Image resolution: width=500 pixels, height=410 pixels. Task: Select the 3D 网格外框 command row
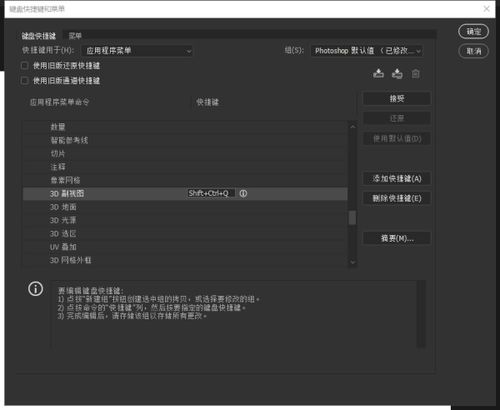(185, 260)
